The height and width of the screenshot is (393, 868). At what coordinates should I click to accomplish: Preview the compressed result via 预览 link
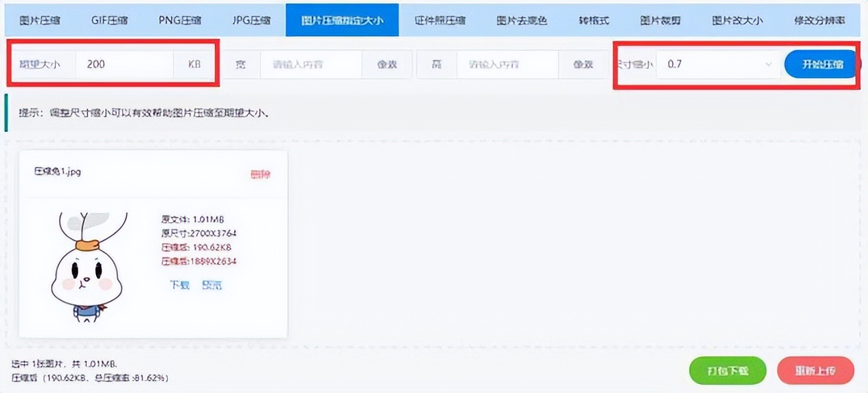pos(212,285)
